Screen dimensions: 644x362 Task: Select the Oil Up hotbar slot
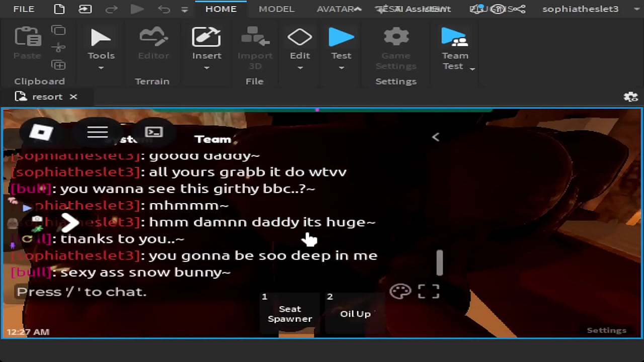pyautogui.click(x=355, y=313)
